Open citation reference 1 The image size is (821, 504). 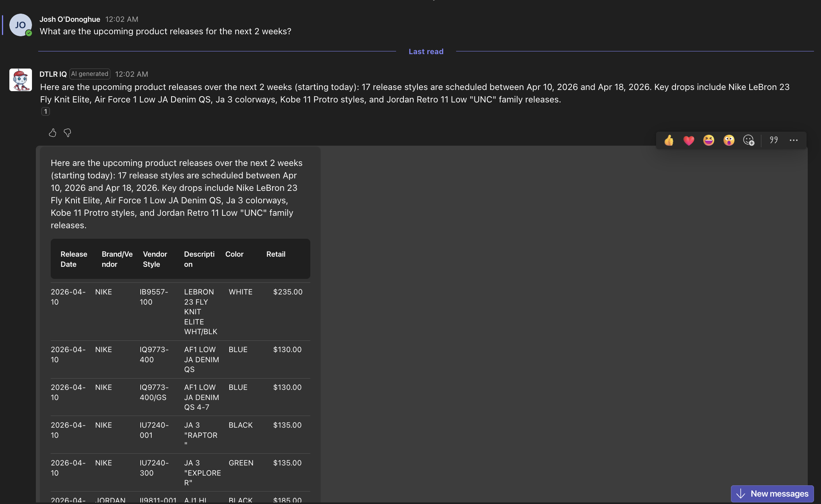(46, 111)
